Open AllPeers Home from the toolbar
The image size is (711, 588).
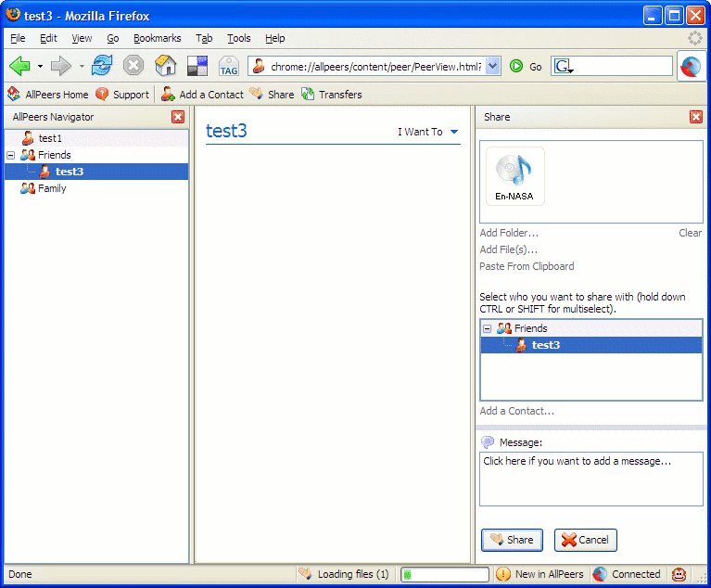point(48,95)
